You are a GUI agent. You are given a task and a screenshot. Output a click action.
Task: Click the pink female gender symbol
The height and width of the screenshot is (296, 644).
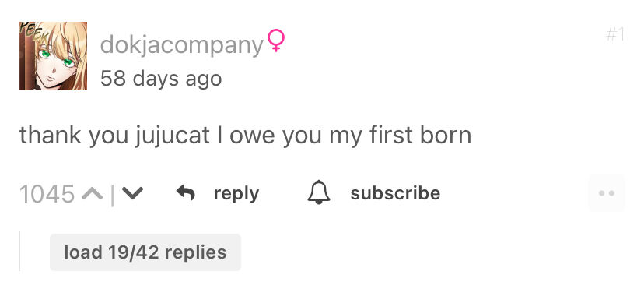coord(276,40)
